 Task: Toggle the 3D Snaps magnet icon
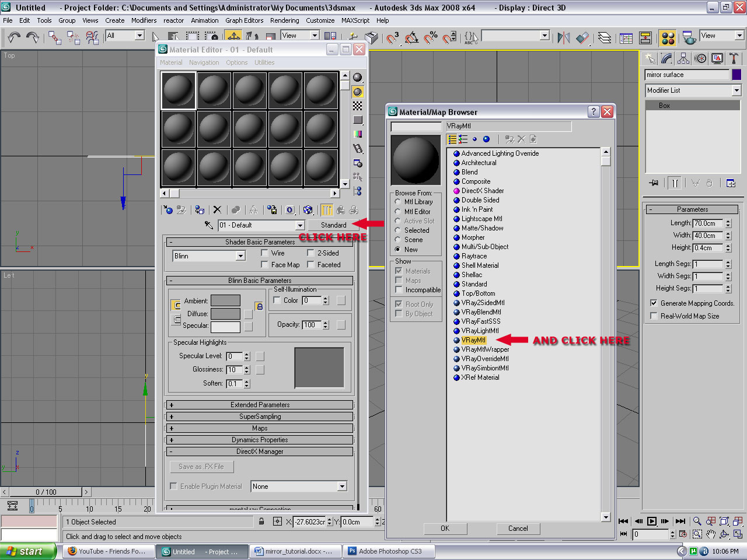point(393,38)
